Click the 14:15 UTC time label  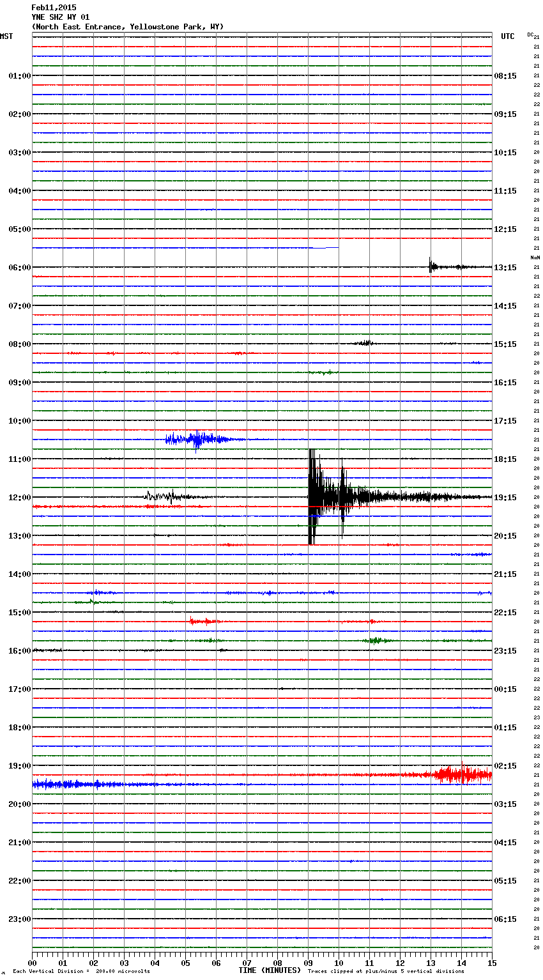(505, 306)
